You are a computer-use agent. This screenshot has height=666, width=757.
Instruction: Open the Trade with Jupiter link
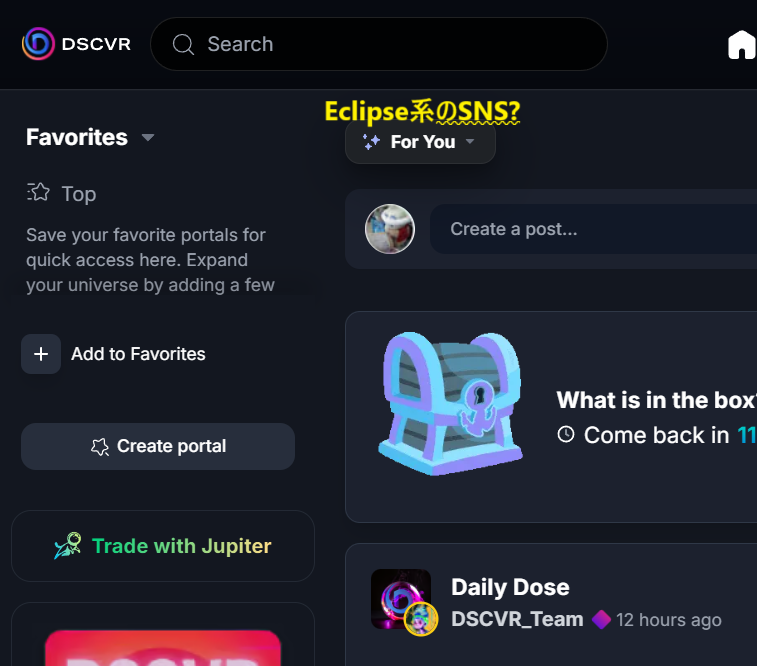point(163,546)
